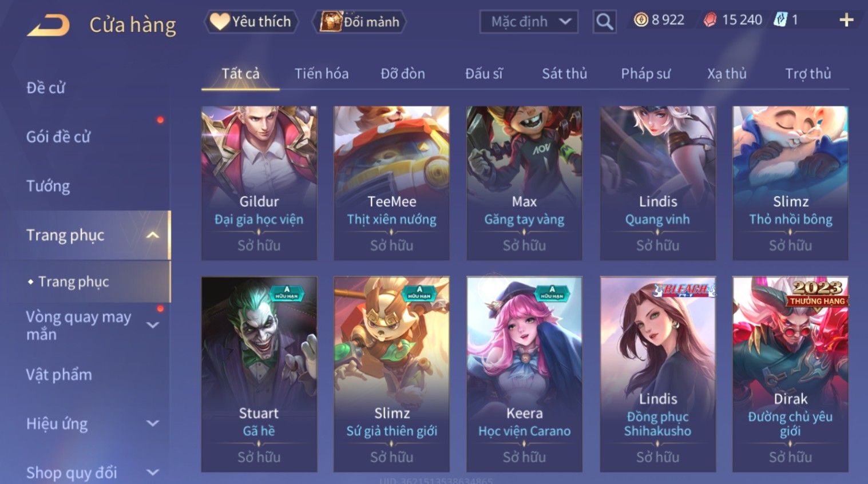Select the Tiến hóa tab
Viewport: 868px width, 484px height.
tap(322, 74)
